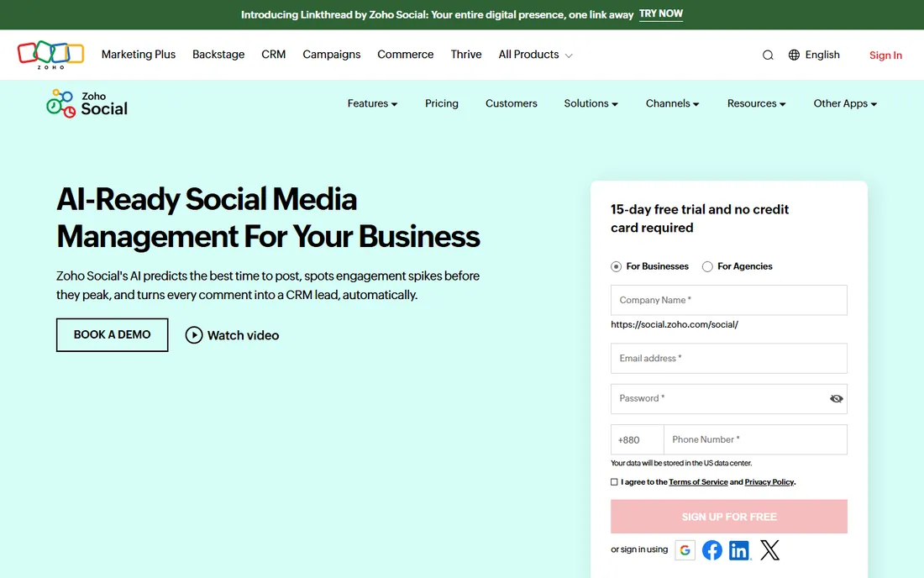Open the Privacy Policy link
Viewport: 924px width, 578px height.
769,482
